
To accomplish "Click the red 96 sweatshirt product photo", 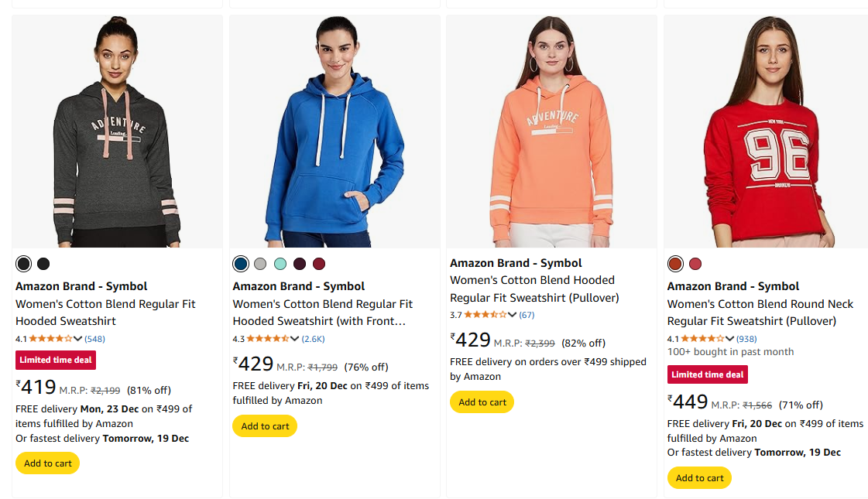I will 765,132.
